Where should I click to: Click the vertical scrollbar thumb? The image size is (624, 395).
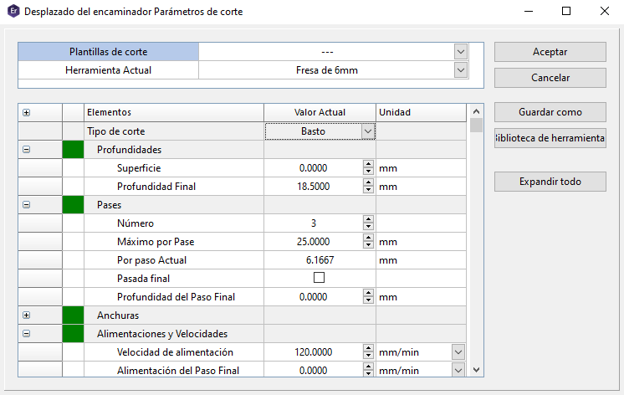click(x=476, y=125)
